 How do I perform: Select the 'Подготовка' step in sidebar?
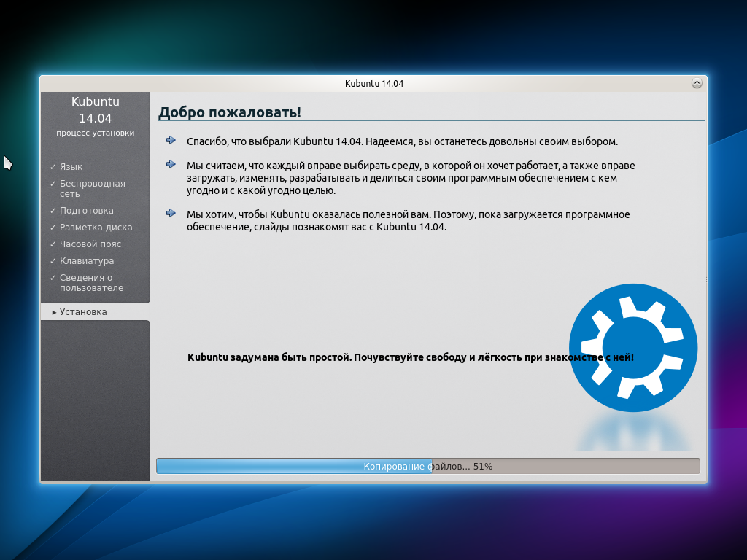tap(87, 211)
